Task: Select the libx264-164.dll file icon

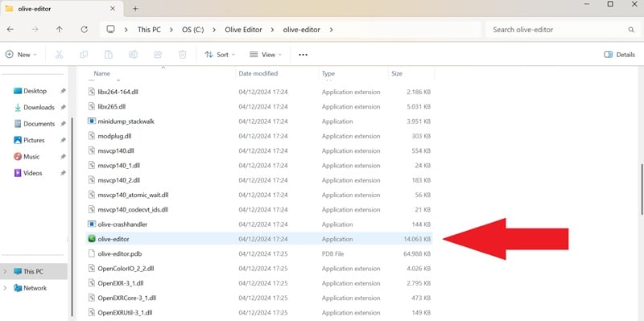Action: pos(92,92)
